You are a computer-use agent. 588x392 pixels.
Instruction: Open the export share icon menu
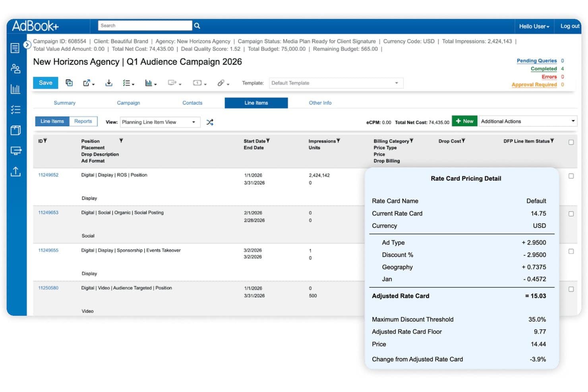[89, 83]
